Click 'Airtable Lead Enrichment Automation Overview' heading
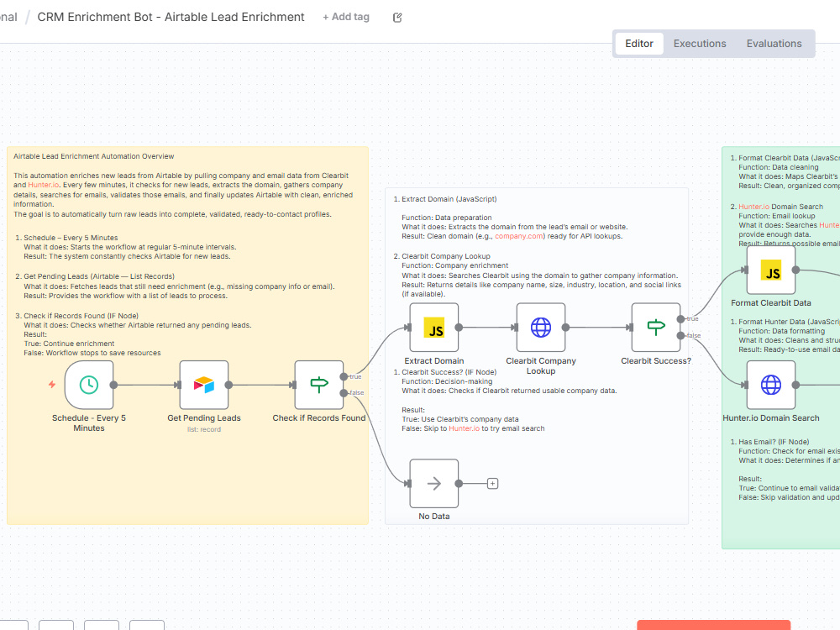 click(94, 156)
